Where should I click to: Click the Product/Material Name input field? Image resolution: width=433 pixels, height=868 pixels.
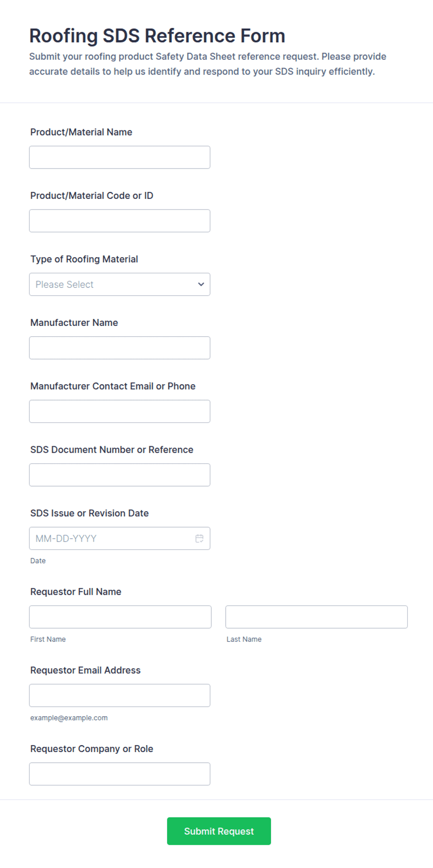point(120,157)
